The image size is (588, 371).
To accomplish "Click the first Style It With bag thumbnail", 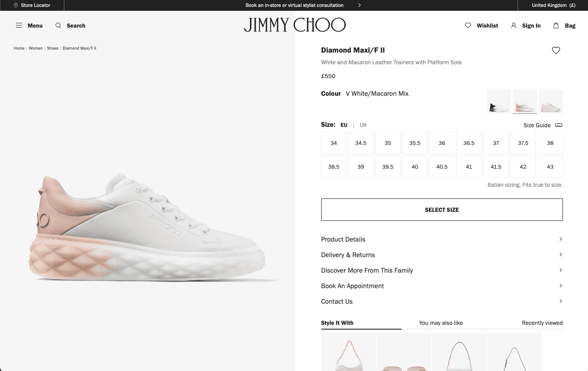I will coord(348,352).
